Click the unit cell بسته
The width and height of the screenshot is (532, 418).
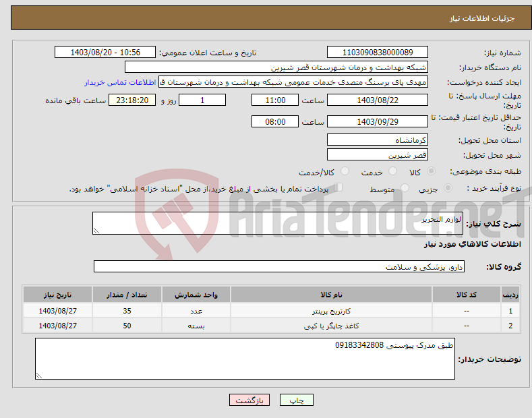point(196,326)
